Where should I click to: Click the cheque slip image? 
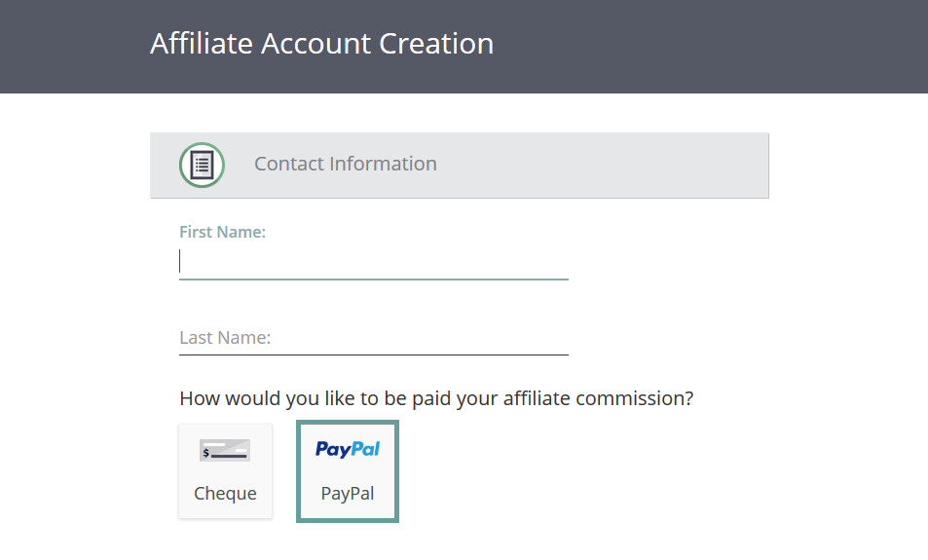point(225,451)
